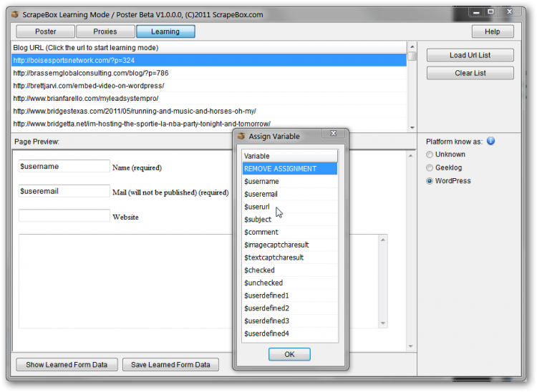Click Load Url List button
537x392 pixels.
[x=470, y=55]
